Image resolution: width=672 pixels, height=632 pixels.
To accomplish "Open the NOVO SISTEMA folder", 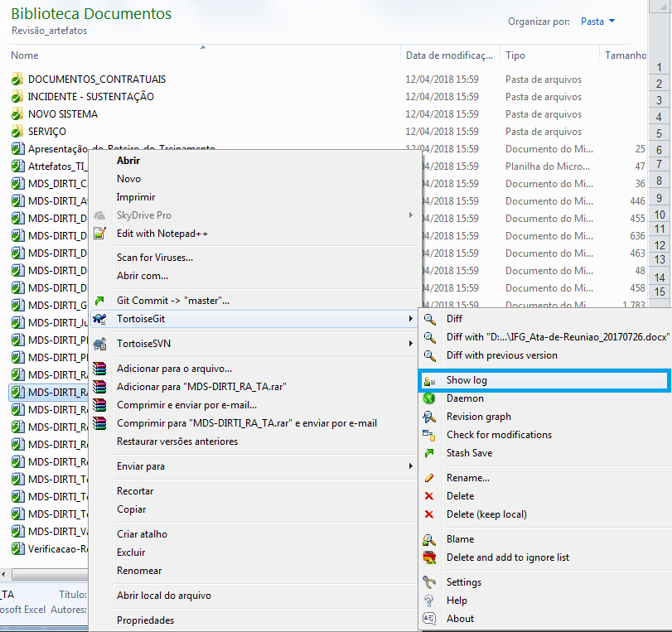I will tap(62, 114).
